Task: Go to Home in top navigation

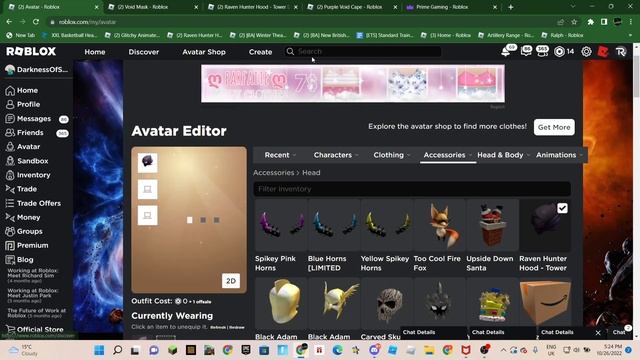Action: point(95,52)
